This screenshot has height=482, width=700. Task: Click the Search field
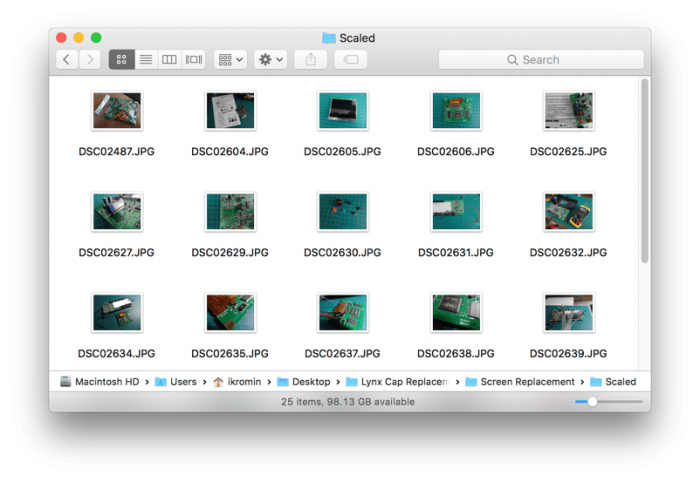541,59
